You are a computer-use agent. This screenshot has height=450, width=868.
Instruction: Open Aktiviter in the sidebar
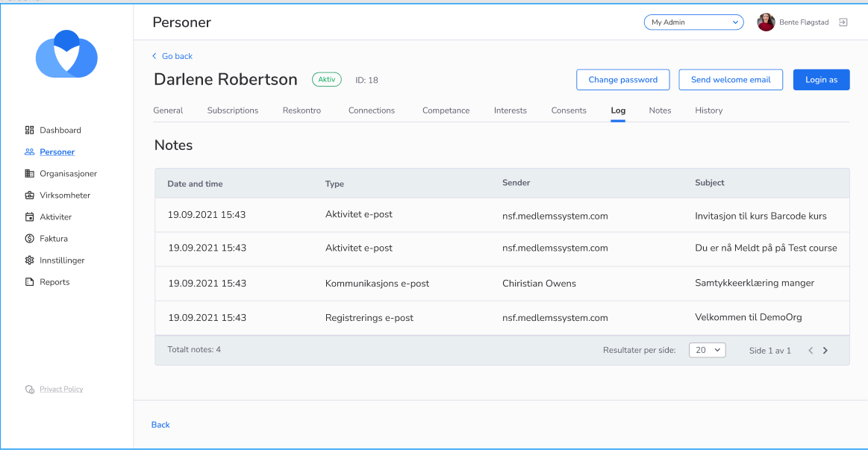pyautogui.click(x=55, y=217)
